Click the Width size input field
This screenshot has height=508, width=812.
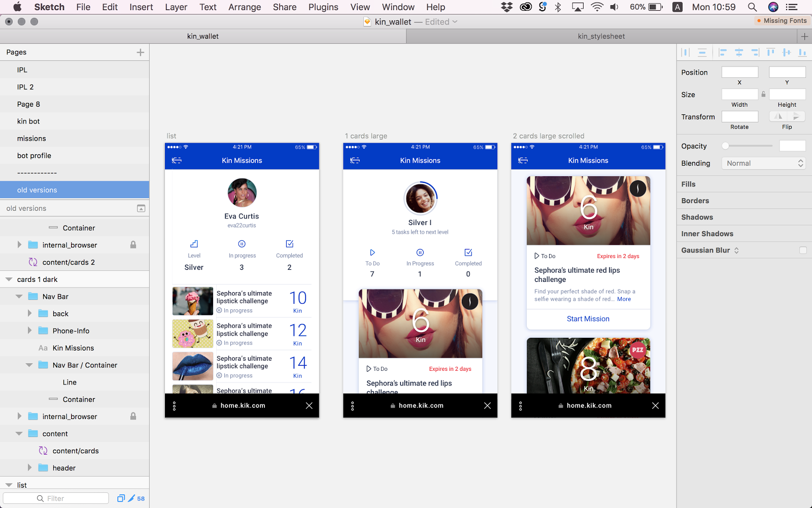click(740, 94)
